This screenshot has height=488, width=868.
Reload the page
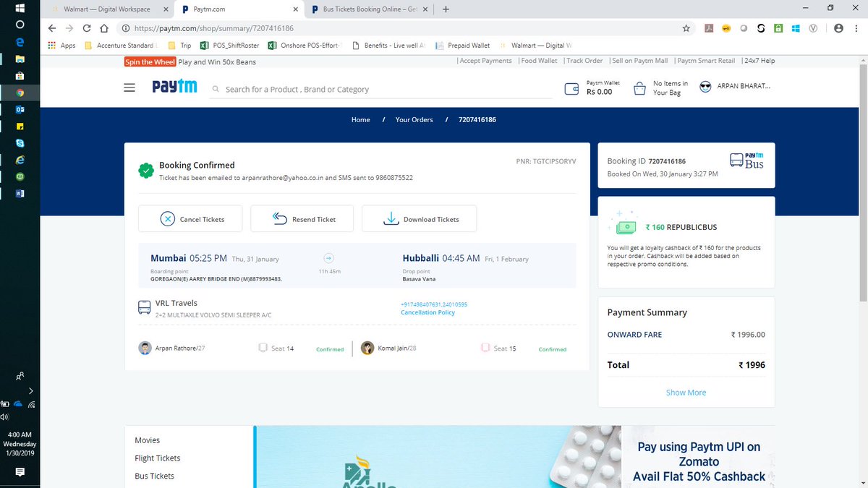point(87,28)
